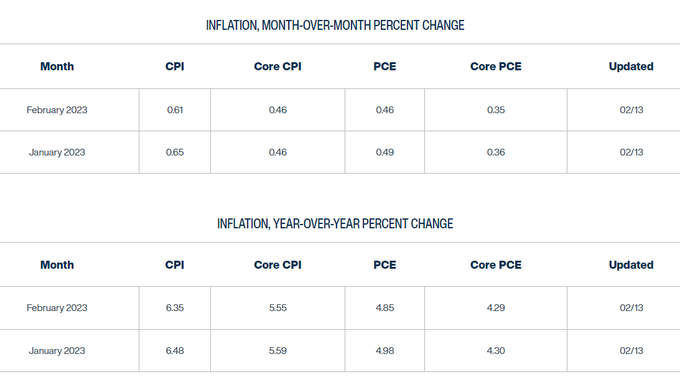Select the February 2023 year-over-year CPI value 6.35

[x=175, y=307]
